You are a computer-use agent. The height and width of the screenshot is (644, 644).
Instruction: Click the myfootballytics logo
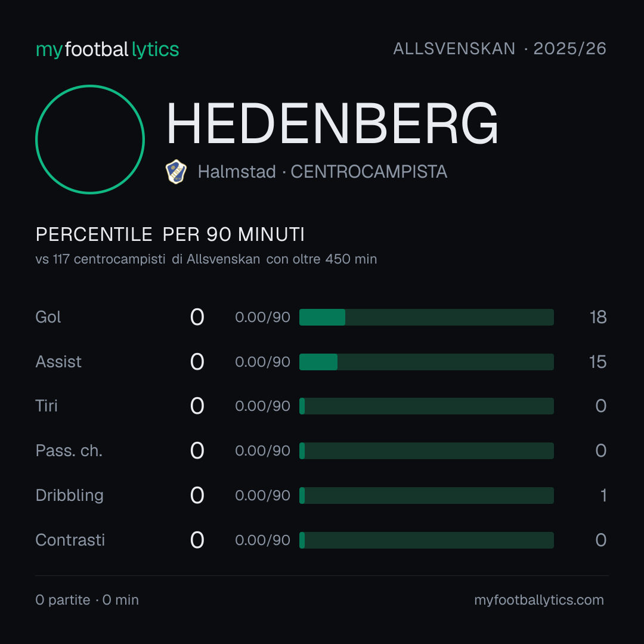(x=107, y=49)
